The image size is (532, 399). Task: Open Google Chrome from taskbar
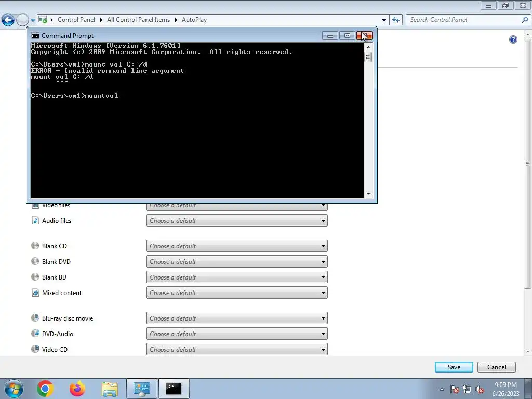(x=45, y=389)
